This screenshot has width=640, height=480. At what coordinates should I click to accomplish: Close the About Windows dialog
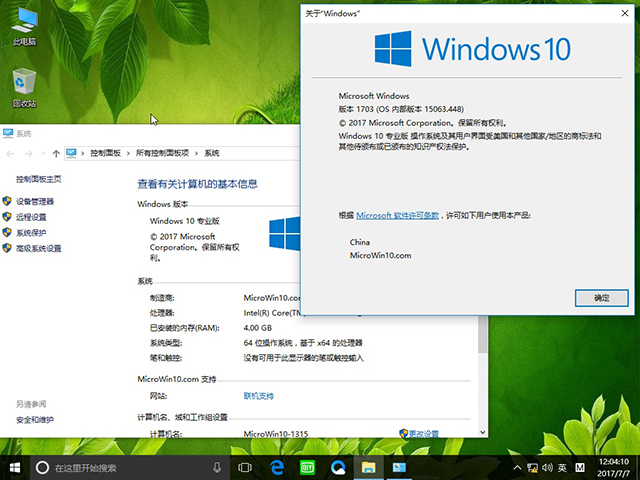pyautogui.click(x=624, y=13)
